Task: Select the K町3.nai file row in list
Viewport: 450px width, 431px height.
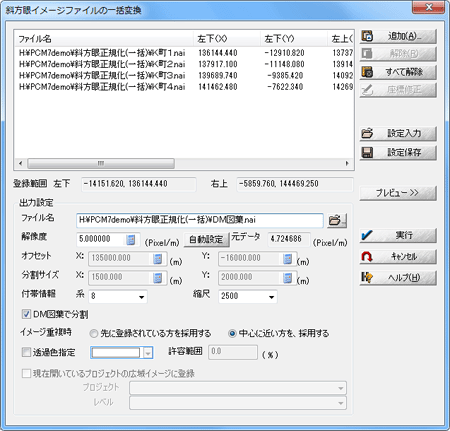Action: coord(184,75)
